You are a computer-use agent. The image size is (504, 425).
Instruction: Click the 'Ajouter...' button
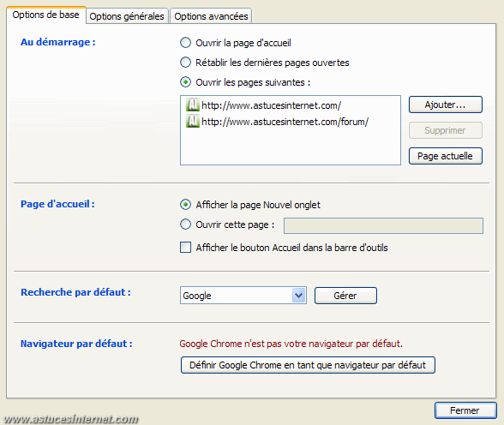[446, 105]
